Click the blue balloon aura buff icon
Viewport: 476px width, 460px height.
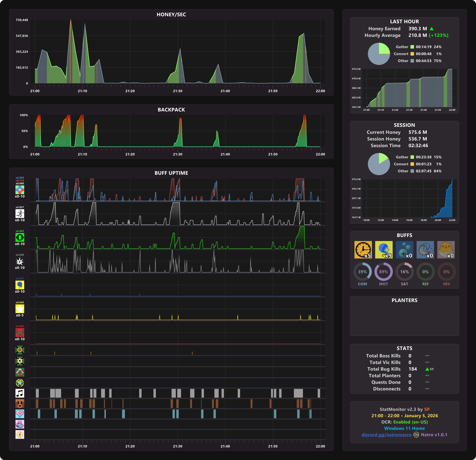point(20,285)
